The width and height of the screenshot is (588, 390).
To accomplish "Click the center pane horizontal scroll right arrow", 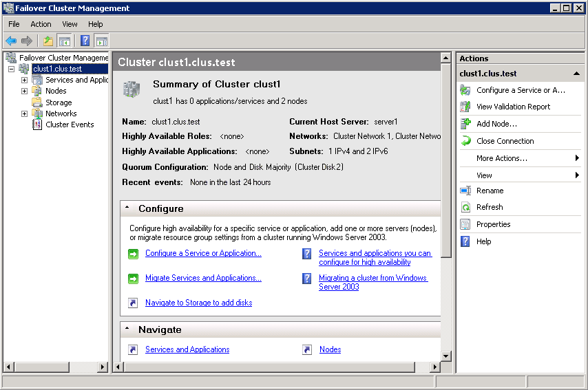I will 434,367.
